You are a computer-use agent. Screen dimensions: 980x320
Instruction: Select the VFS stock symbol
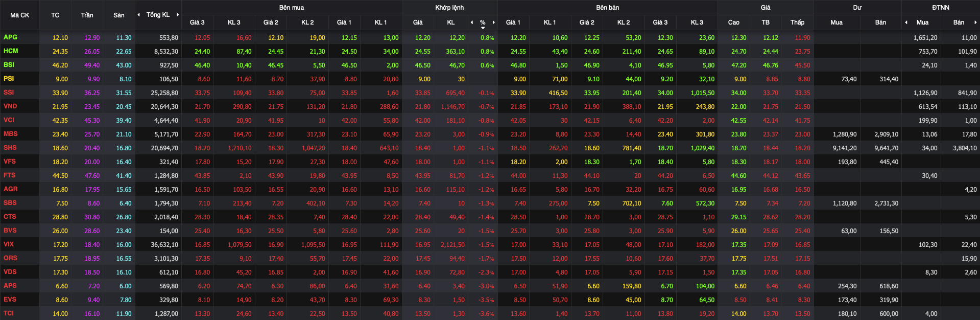click(x=9, y=162)
